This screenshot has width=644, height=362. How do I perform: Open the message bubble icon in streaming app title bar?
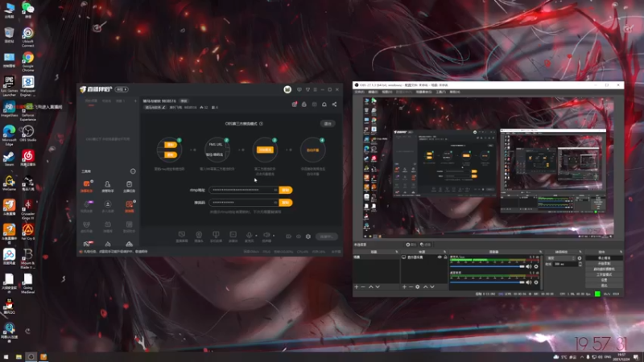(x=299, y=89)
